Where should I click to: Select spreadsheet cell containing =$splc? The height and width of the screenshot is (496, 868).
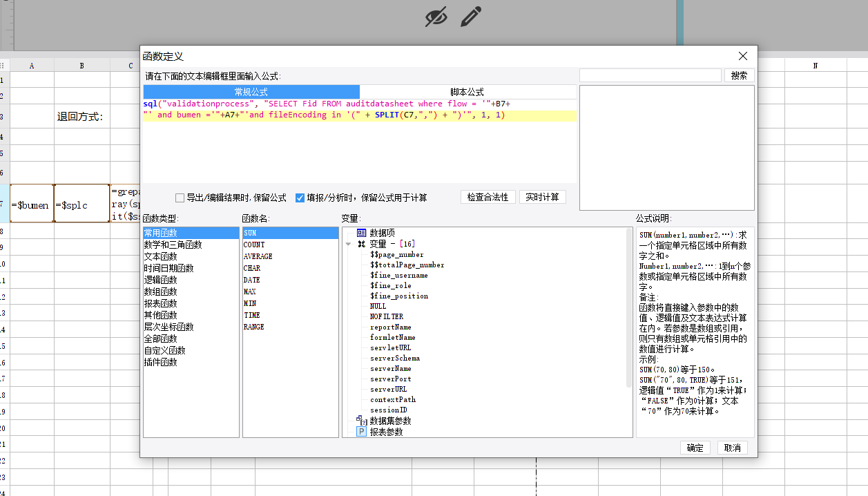(81, 204)
